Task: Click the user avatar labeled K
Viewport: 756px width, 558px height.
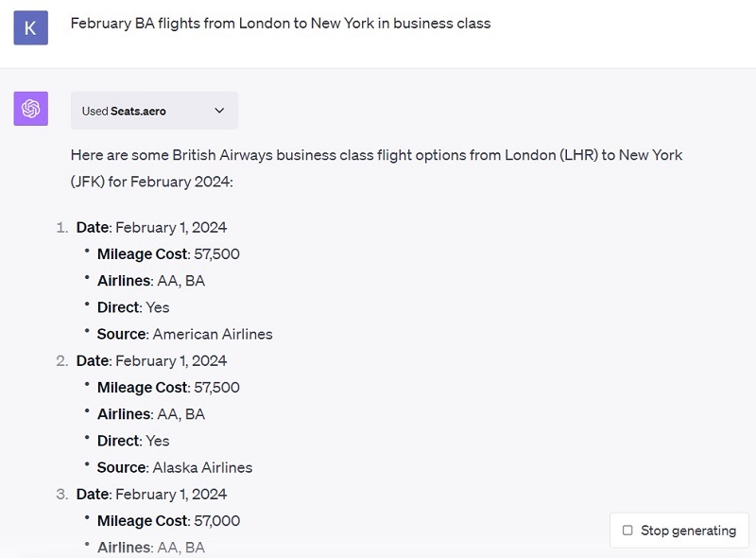Action: (31, 28)
